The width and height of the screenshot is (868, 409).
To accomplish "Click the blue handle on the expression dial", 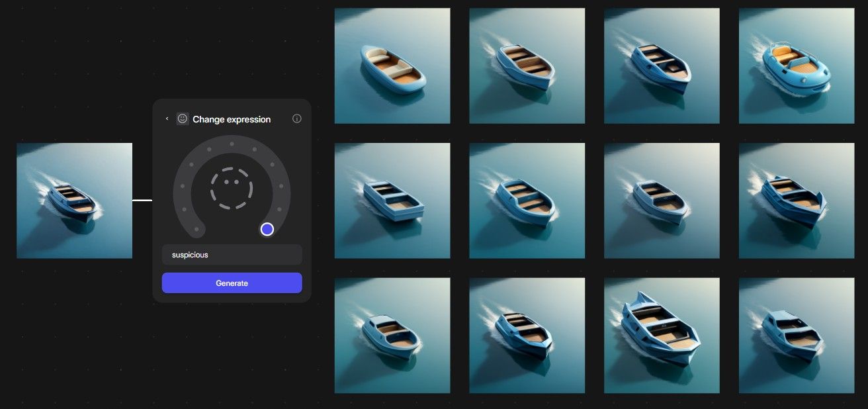I will 267,229.
